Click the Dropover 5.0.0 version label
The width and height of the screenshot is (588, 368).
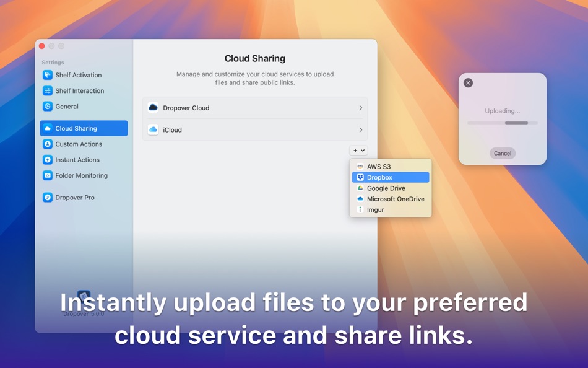click(x=84, y=314)
